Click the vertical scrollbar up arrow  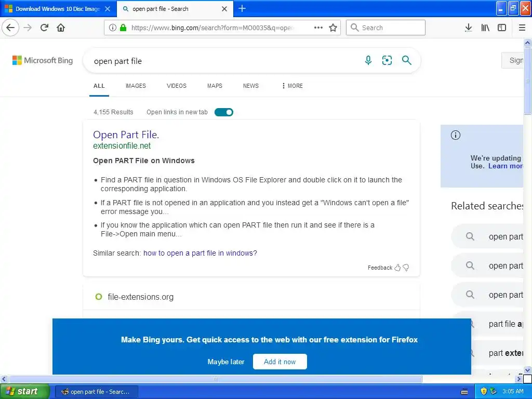[527, 43]
